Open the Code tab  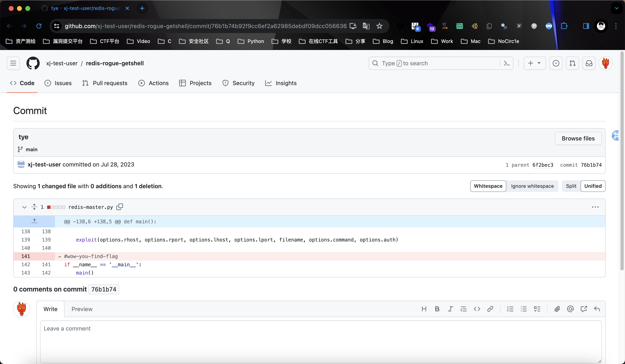coord(22,83)
